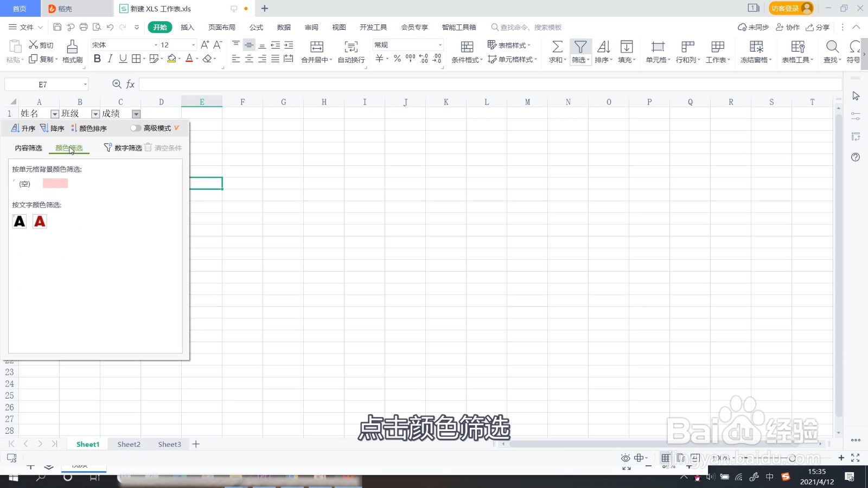The width and height of the screenshot is (868, 488).
Task: Click the Undo arrow icon
Action: (x=110, y=27)
